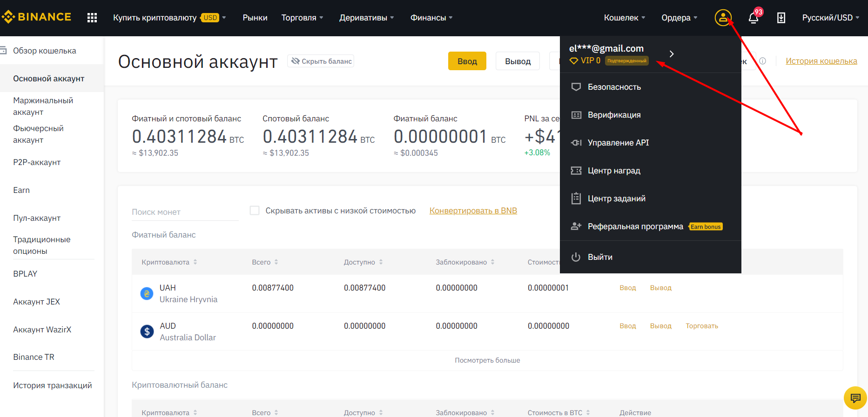868x417 pixels.
Task: Open the Русский/USD language dropdown
Action: coord(831,18)
